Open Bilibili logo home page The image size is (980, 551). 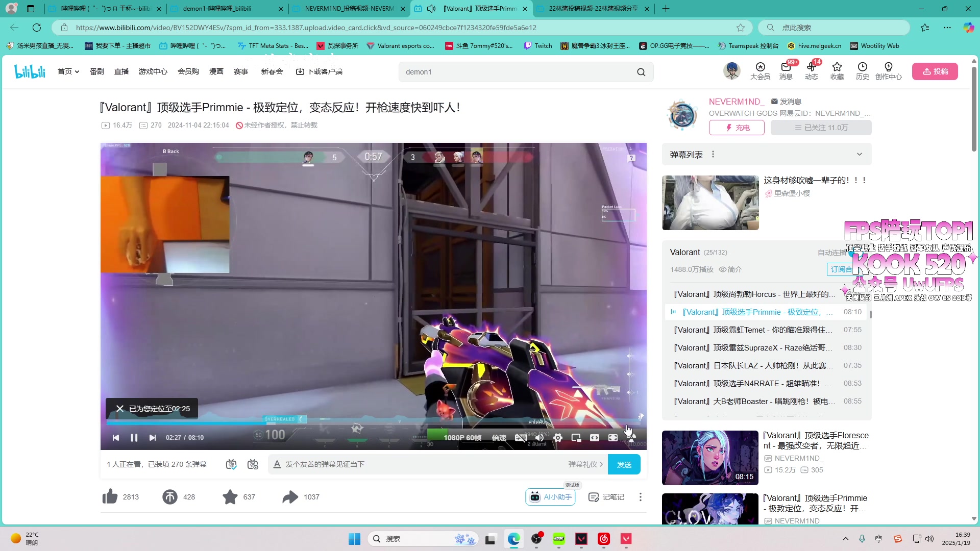(x=30, y=71)
